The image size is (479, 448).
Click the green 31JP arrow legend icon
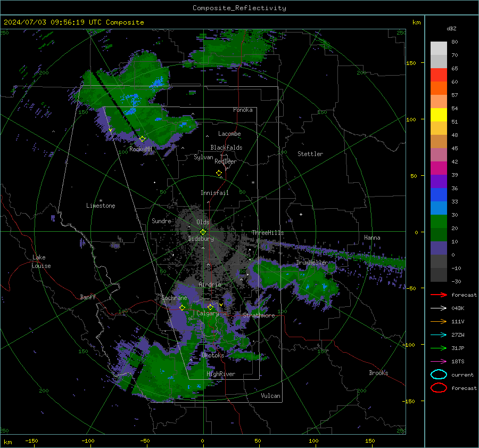tap(439, 348)
